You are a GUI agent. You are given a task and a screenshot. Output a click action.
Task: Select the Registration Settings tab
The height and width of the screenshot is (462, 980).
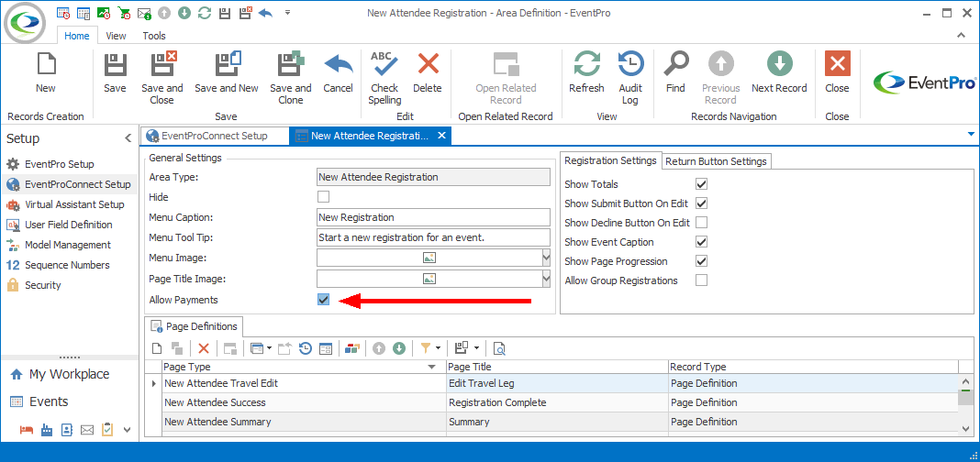coord(610,160)
